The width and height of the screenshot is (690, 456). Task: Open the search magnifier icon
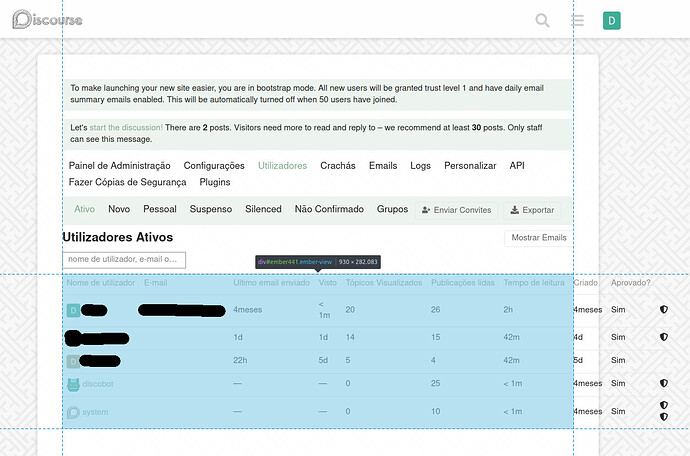coord(542,20)
